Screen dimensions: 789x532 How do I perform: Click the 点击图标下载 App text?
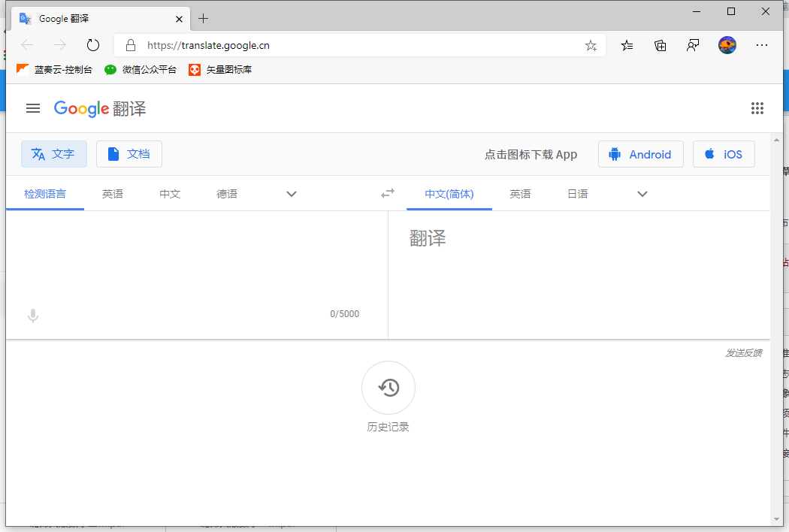531,155
